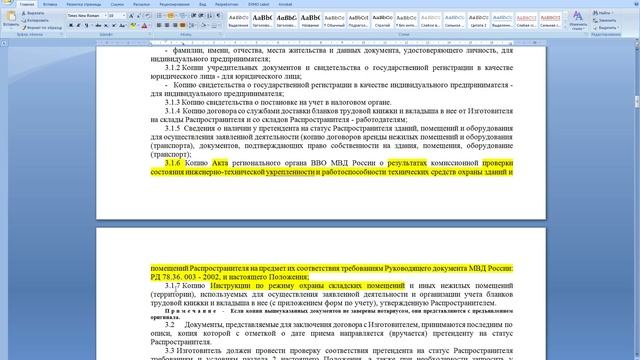640x360 pixels.
Task: Apply the Строгий style from the gallery
Action: tap(382, 20)
